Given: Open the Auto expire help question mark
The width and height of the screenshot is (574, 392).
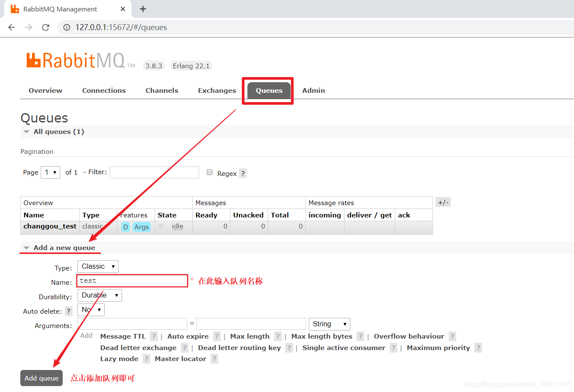Looking at the screenshot, I should pos(217,336).
